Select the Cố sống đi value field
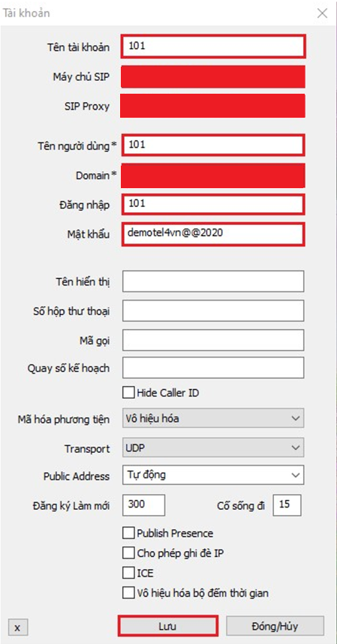 (287, 505)
